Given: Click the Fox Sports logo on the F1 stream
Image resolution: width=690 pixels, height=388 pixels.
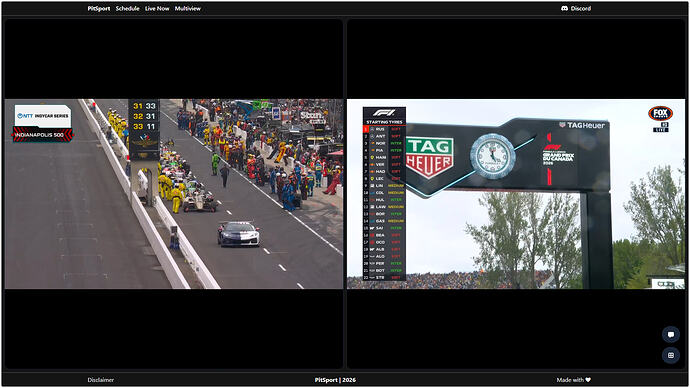Looking at the screenshot, I should point(661,113).
